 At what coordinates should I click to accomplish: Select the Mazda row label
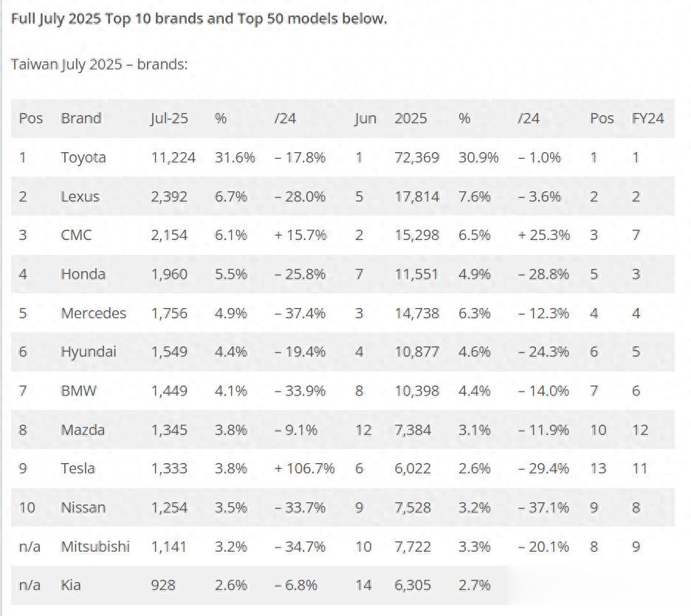pos(83,430)
